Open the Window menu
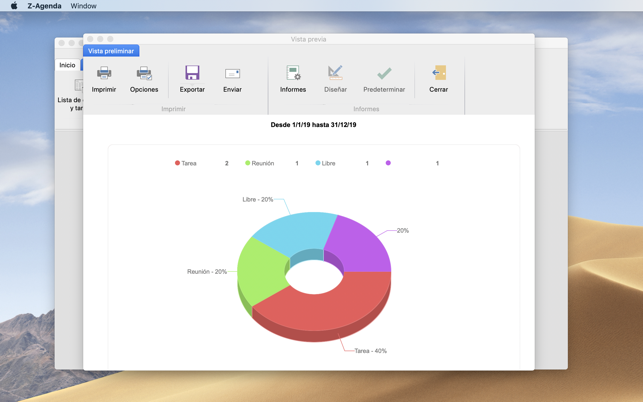This screenshot has height=402, width=643. pos(84,6)
